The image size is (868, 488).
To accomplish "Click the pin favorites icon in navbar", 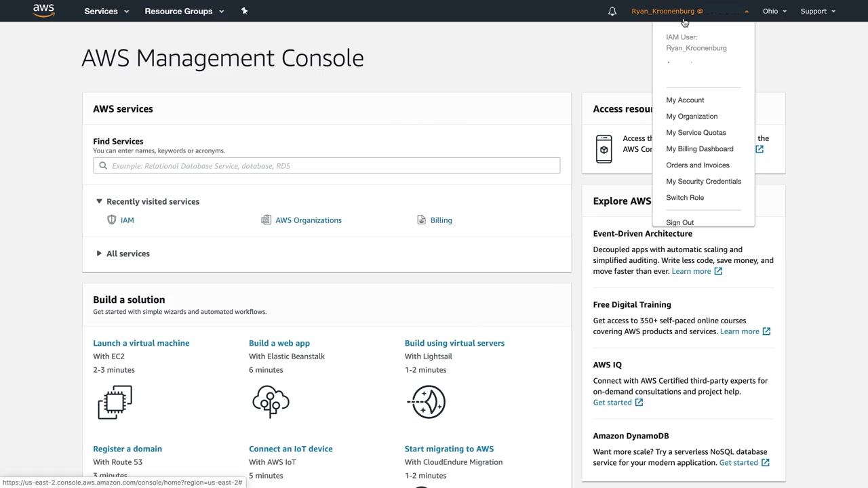I will pyautogui.click(x=244, y=11).
